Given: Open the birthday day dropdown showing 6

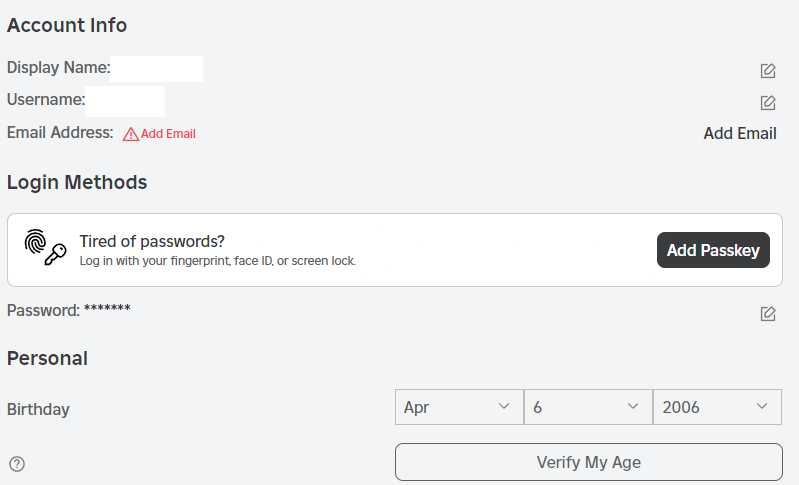Looking at the screenshot, I should tap(588, 407).
